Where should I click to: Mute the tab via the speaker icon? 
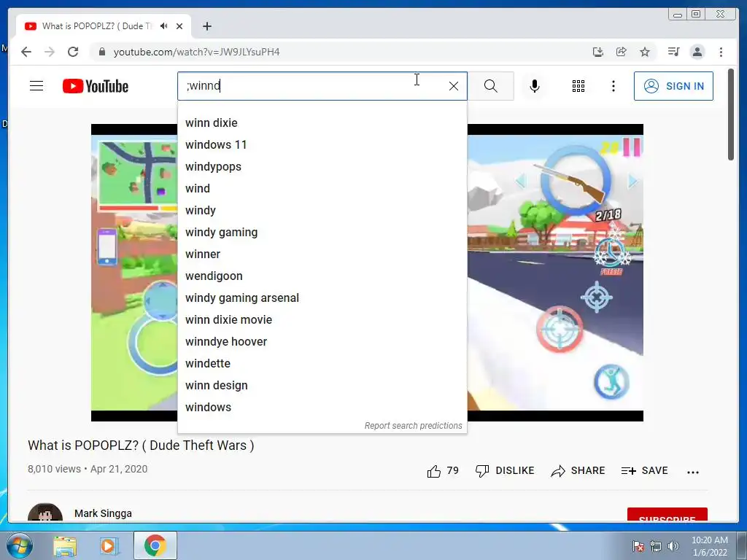click(x=164, y=26)
